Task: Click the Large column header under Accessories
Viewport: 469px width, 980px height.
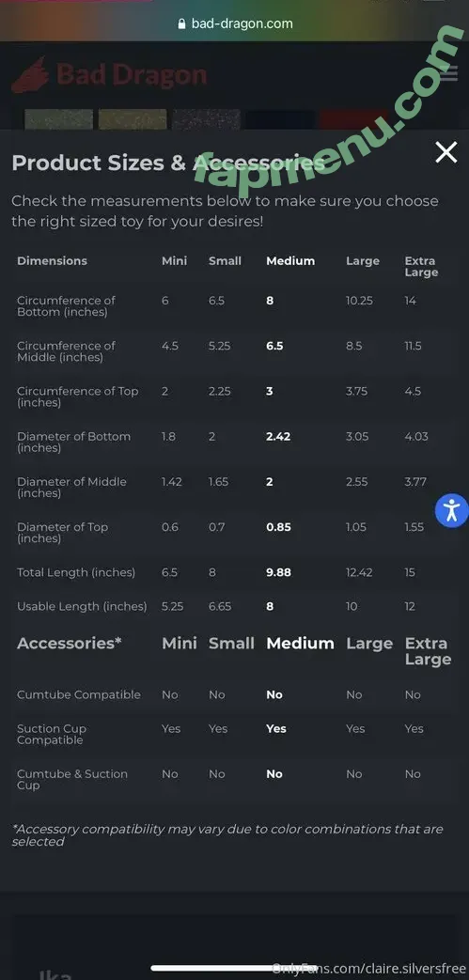Action: point(369,643)
